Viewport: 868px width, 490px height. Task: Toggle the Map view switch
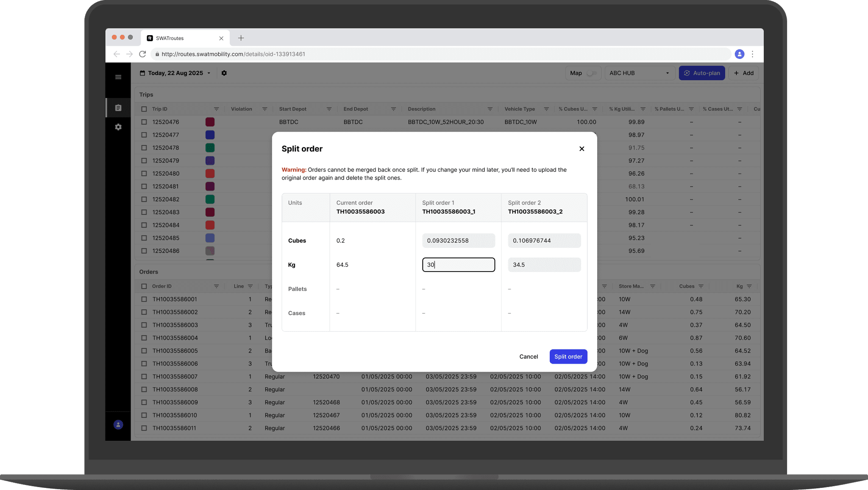point(591,73)
